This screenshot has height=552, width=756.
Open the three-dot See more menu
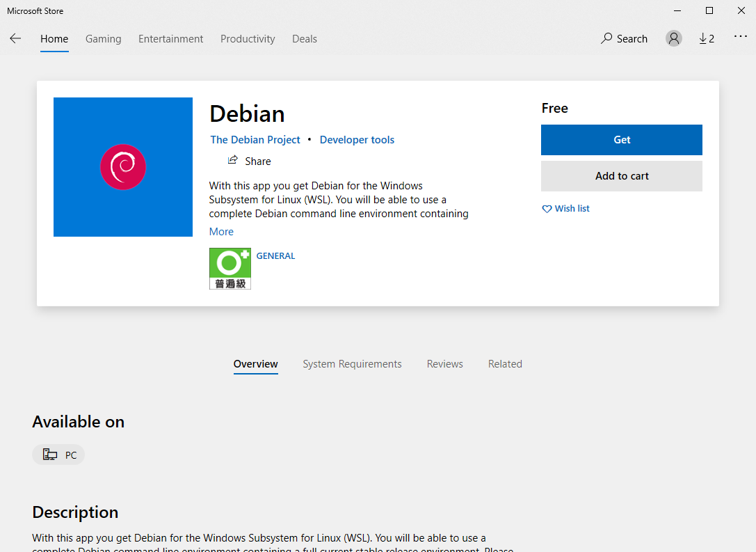pos(740,37)
